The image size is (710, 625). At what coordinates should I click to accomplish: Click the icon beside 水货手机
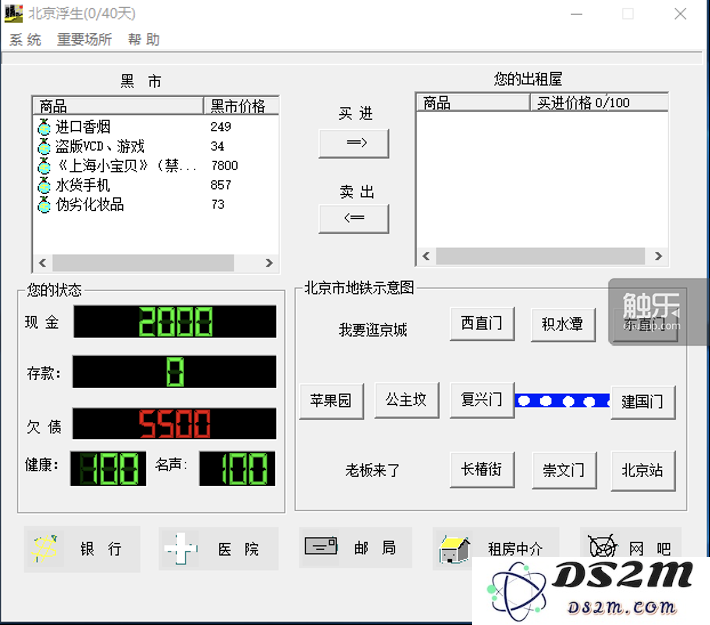coord(44,185)
